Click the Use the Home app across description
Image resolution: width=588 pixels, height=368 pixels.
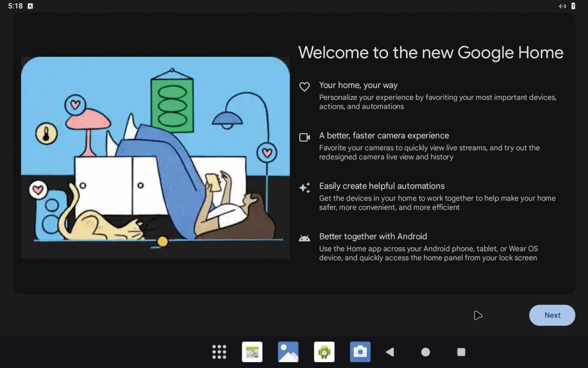click(x=429, y=253)
